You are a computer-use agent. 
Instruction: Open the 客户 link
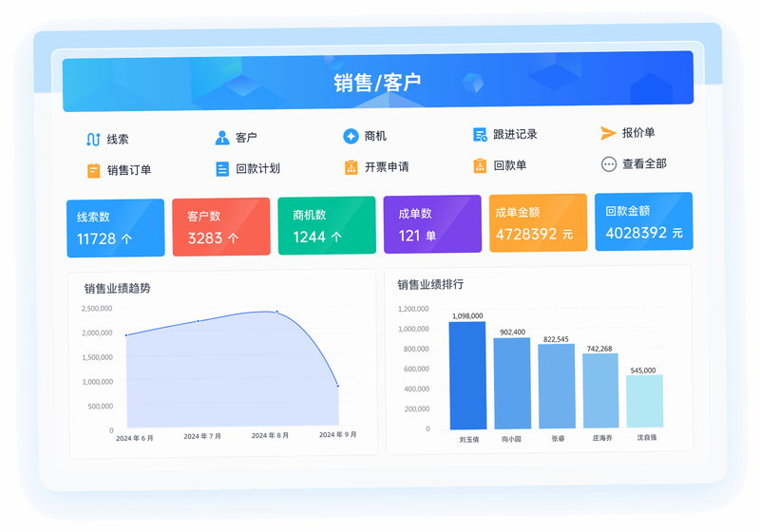pyautogui.click(x=246, y=138)
